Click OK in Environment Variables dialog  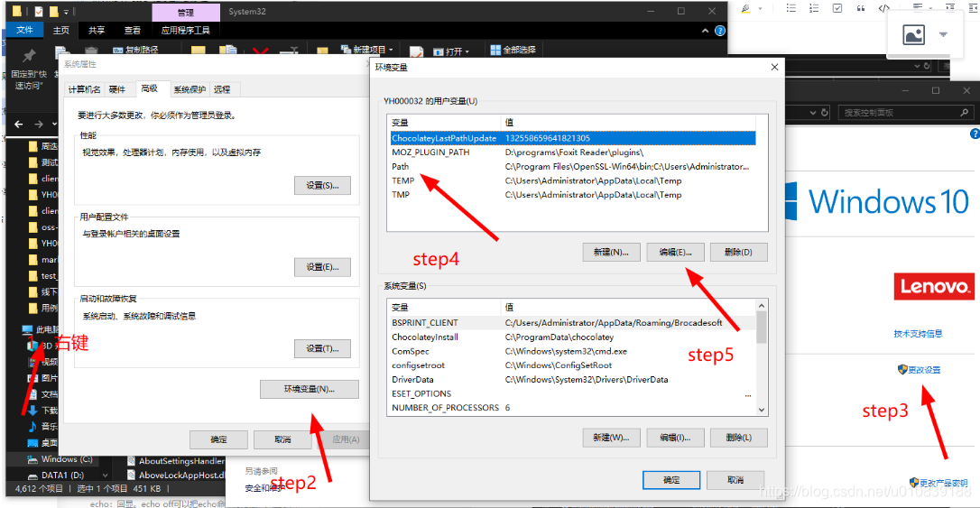coord(671,480)
